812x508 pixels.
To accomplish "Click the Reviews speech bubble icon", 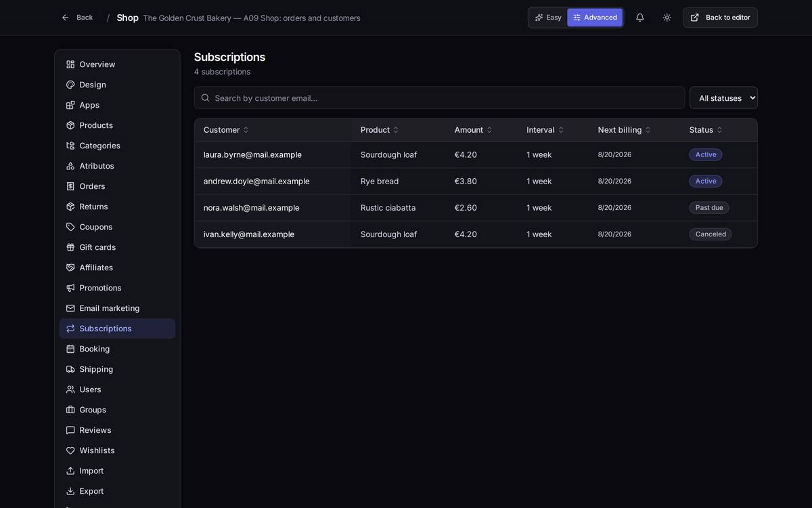I will (70, 430).
